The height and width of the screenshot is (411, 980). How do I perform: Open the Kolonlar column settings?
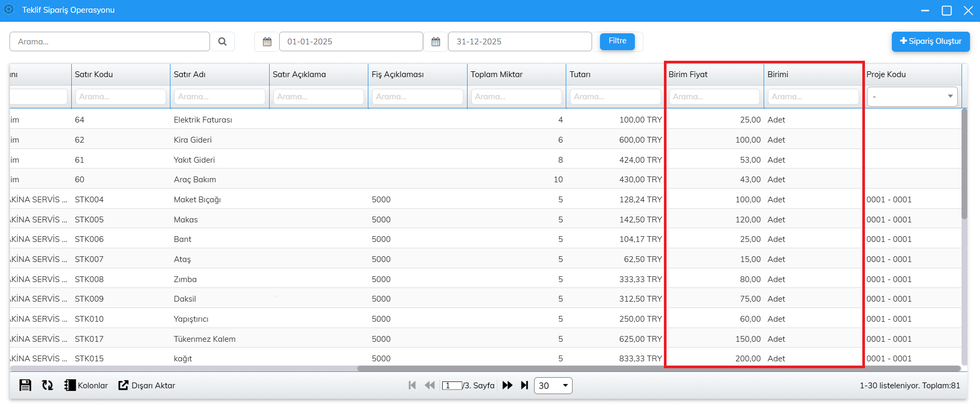tap(86, 385)
